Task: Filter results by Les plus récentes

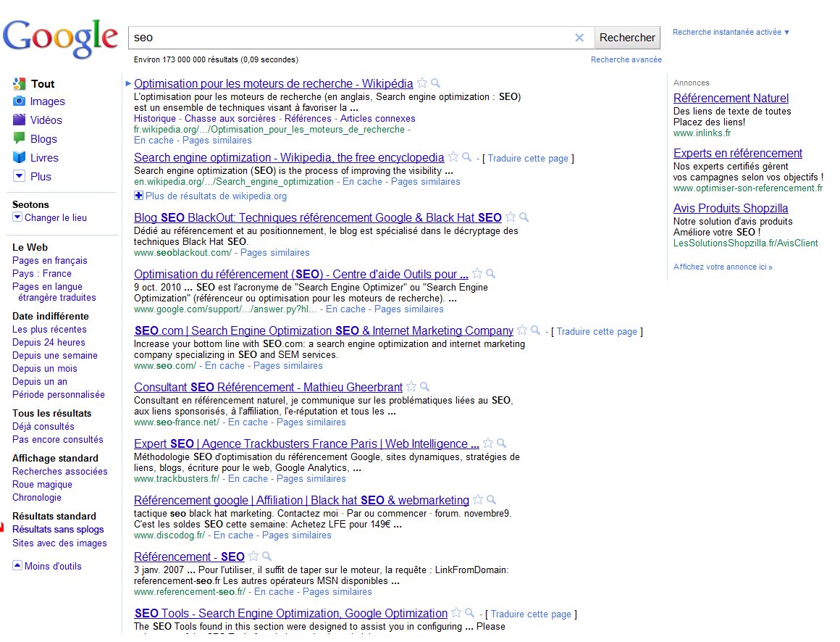Action: coord(49,329)
